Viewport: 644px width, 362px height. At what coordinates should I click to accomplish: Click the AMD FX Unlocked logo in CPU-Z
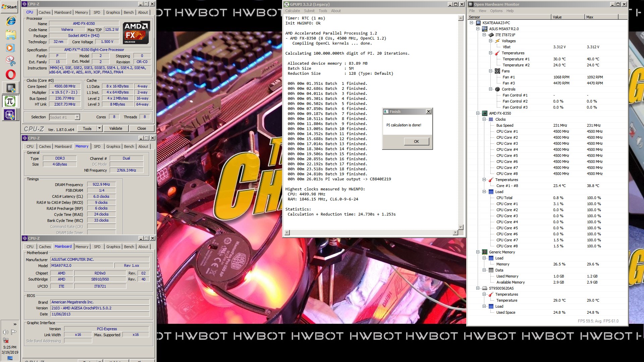[136, 33]
